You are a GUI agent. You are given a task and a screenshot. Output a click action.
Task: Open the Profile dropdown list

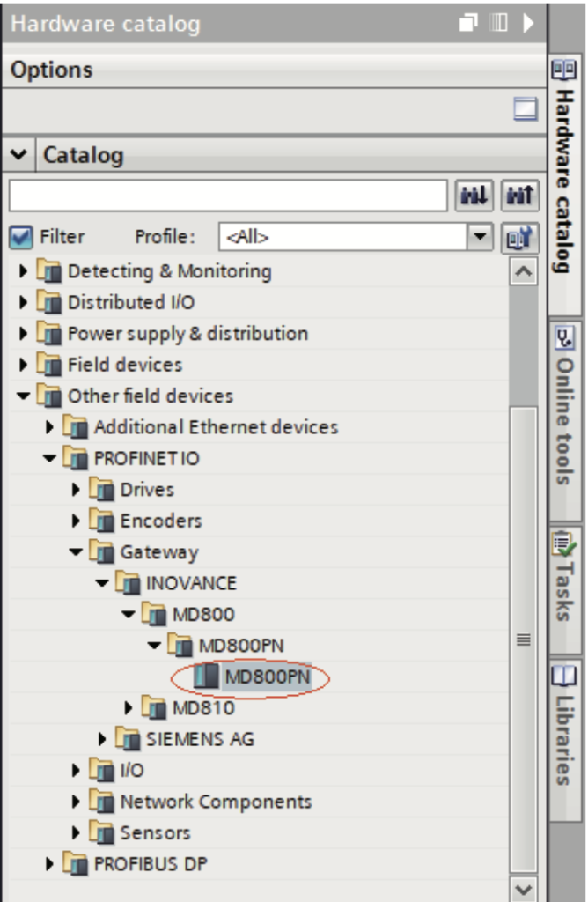point(479,236)
